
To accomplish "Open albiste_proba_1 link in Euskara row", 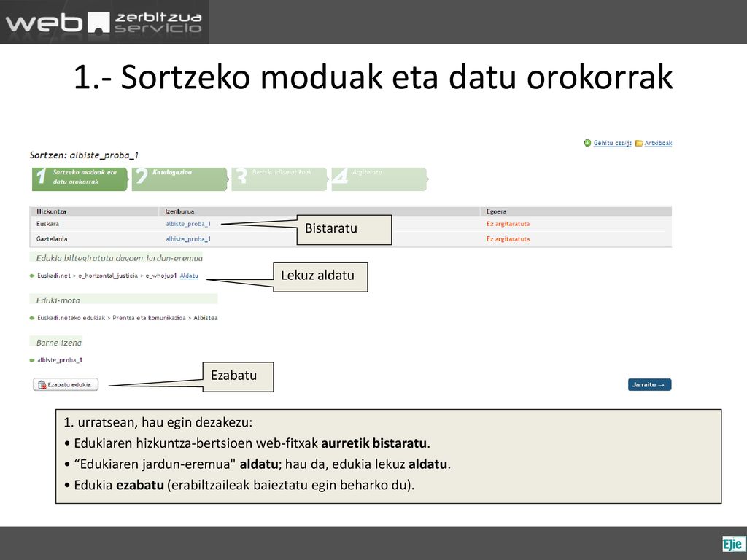I will click(x=188, y=224).
